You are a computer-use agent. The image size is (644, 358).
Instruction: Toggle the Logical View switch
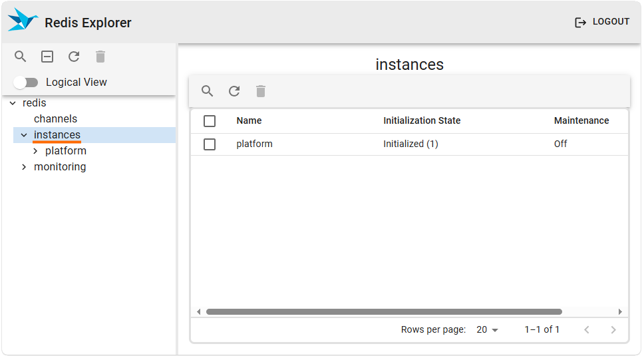(x=27, y=83)
